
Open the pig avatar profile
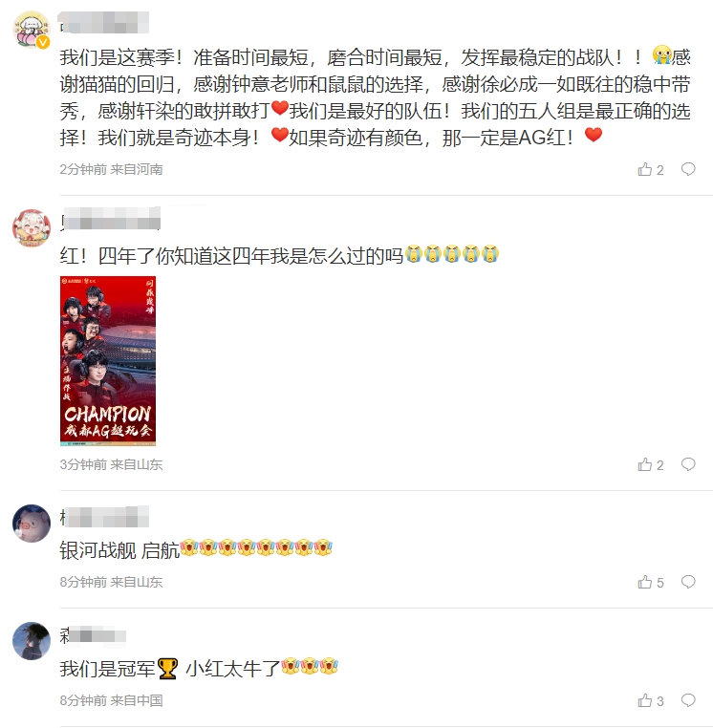tap(32, 524)
